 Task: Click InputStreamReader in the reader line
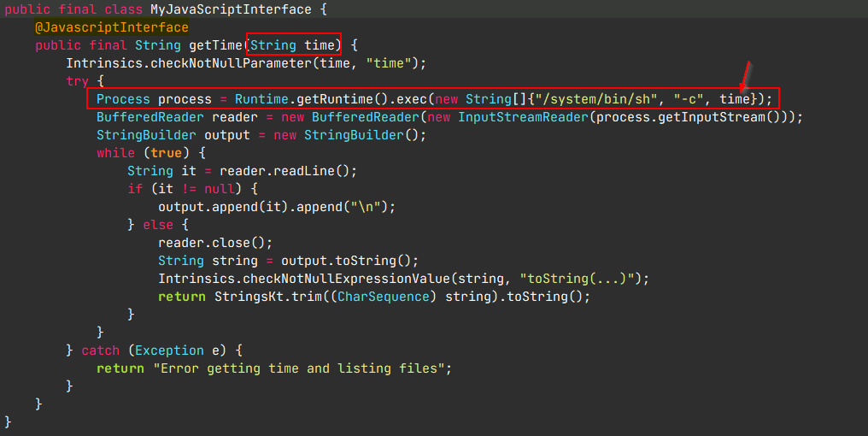point(523,117)
